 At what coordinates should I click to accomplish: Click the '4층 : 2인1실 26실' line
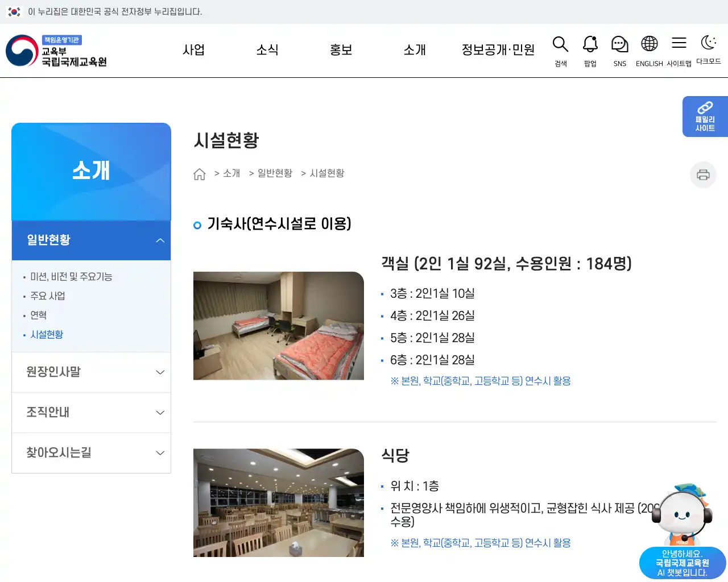(x=432, y=316)
